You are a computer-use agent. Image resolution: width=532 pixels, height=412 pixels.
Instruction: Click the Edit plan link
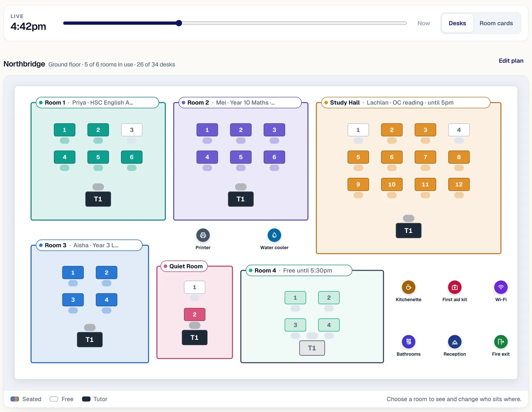[x=511, y=61]
